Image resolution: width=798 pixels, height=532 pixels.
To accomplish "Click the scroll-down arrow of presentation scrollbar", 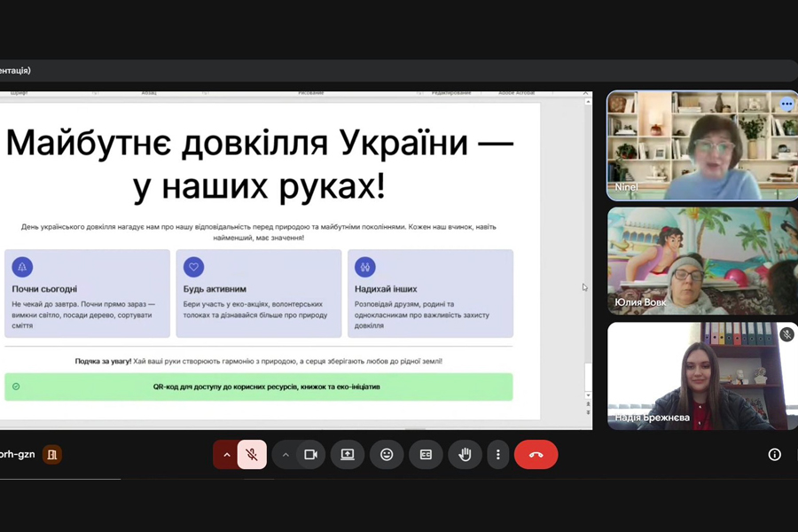I will click(588, 395).
